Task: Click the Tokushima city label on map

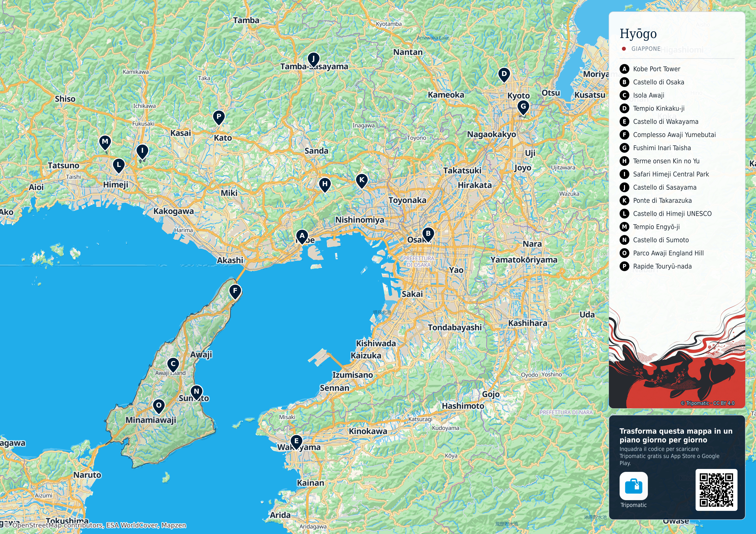Action: coord(67,521)
